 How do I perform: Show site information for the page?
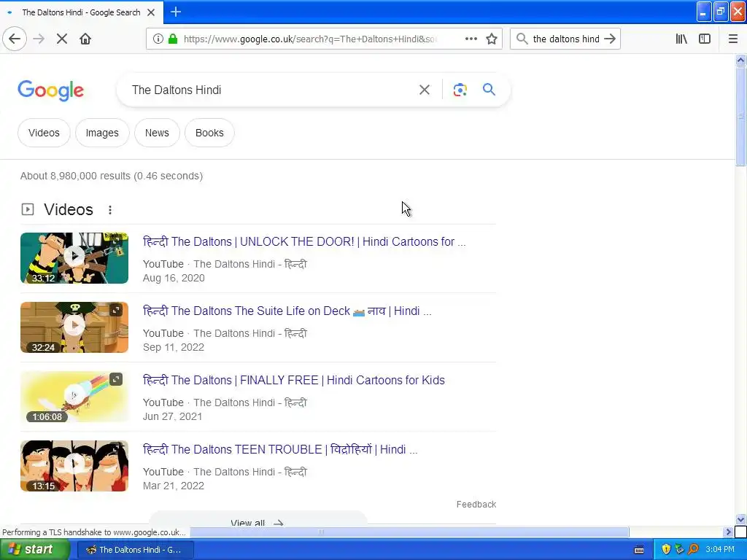[x=158, y=39]
